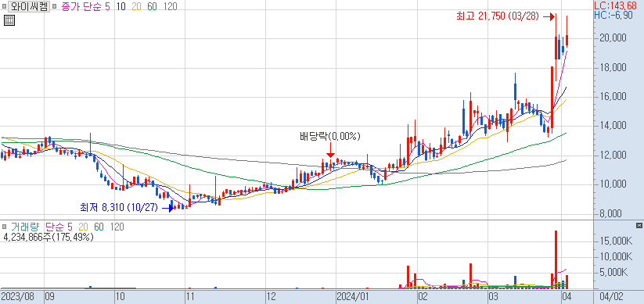The height and width of the screenshot is (304, 644).
Task: Click the 11 month label on date axis
Action: tap(191, 296)
